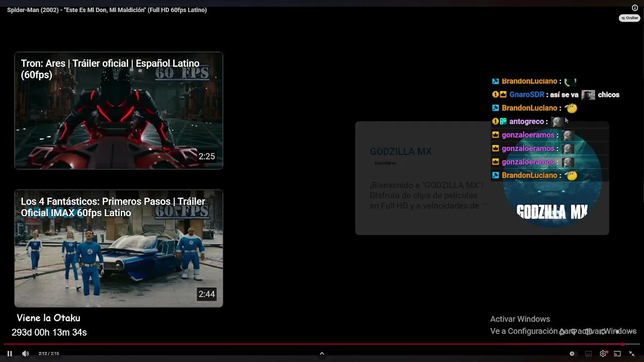Click the Suscríbase subscribe button
The image size is (644, 362).
pos(385,163)
